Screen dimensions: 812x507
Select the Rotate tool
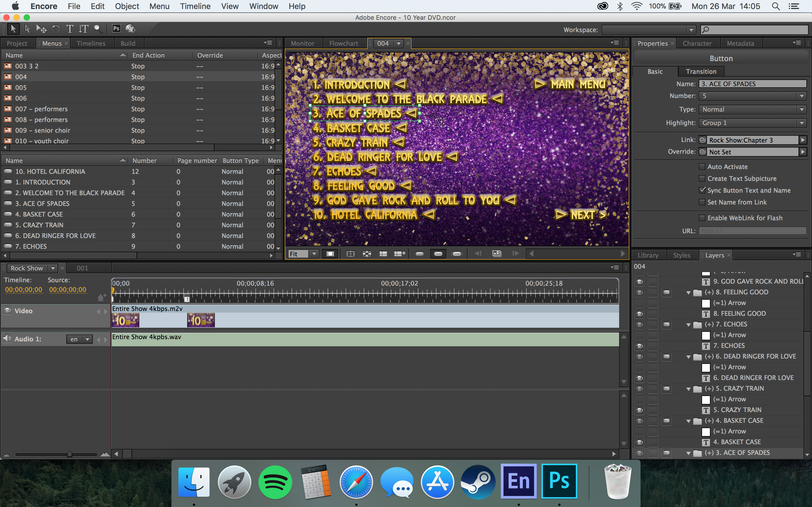(x=56, y=29)
